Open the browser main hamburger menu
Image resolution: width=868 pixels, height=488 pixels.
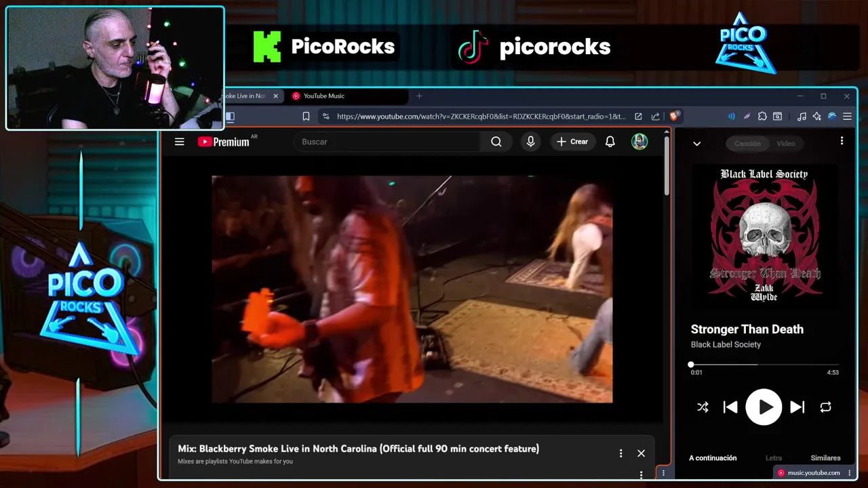pyautogui.click(x=848, y=117)
